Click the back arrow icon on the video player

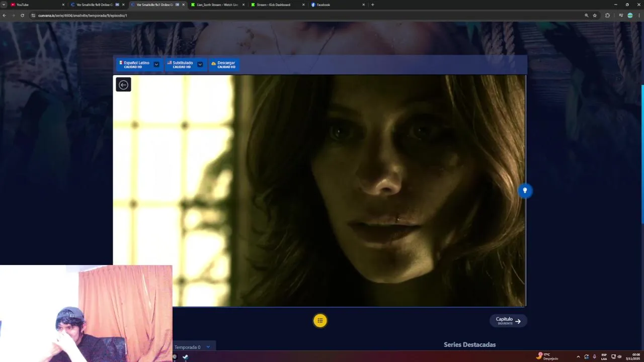click(x=123, y=84)
